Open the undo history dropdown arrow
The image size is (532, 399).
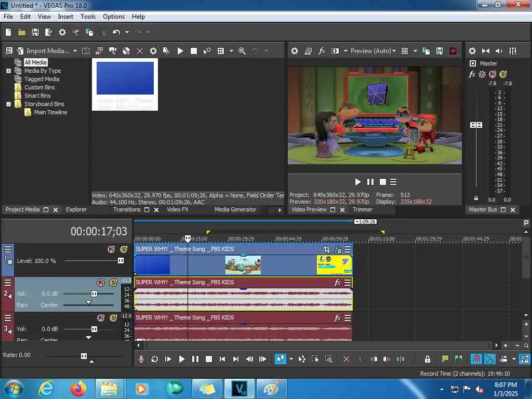[127, 32]
